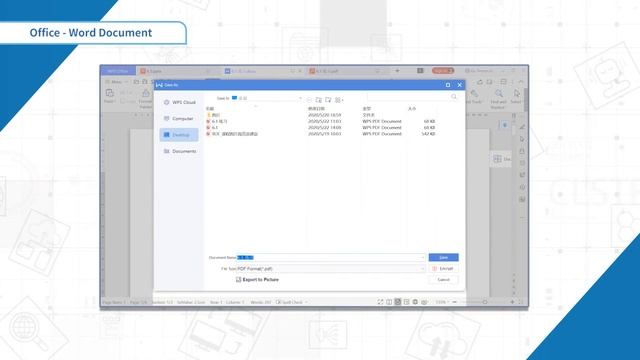Click the highlighted print layout icon in status bar

pyautogui.click(x=398, y=302)
